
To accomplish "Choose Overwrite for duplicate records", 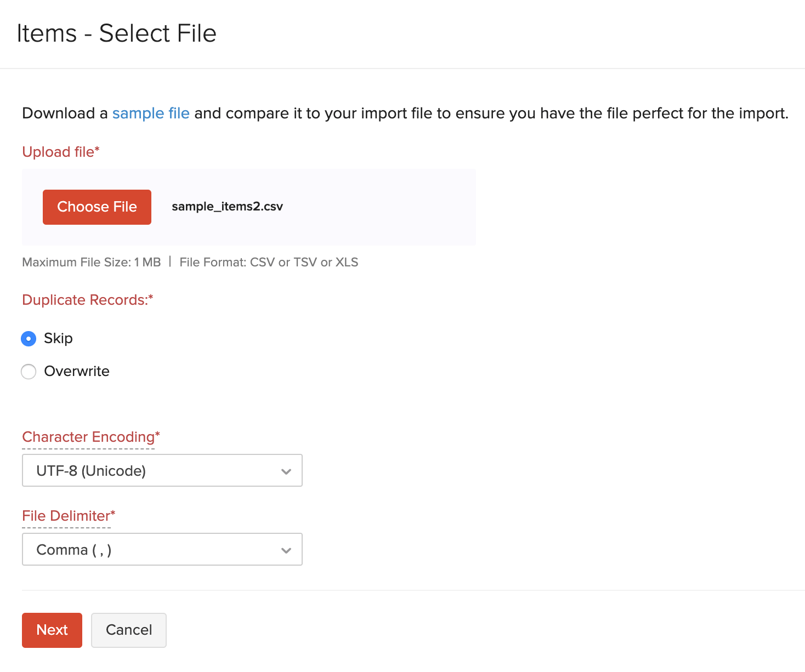I will pyautogui.click(x=28, y=372).
